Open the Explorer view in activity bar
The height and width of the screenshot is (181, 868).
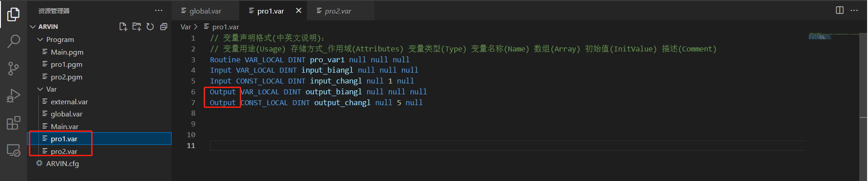tap(14, 14)
